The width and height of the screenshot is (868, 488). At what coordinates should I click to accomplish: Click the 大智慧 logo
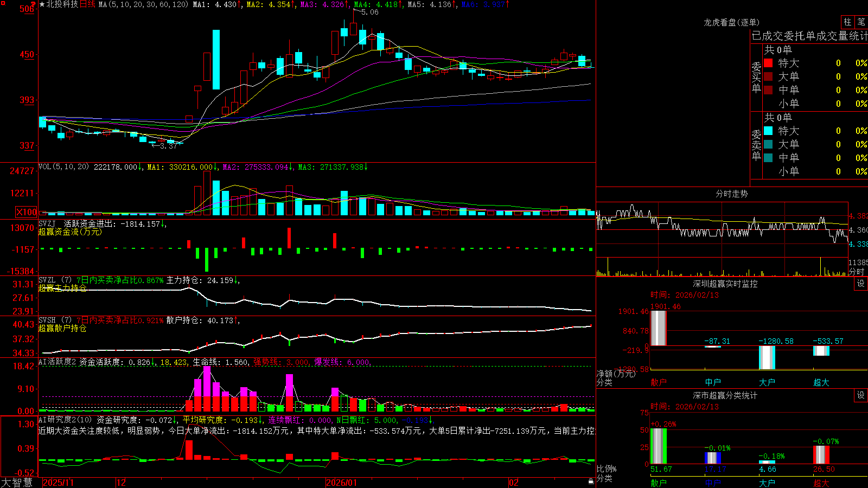16,483
